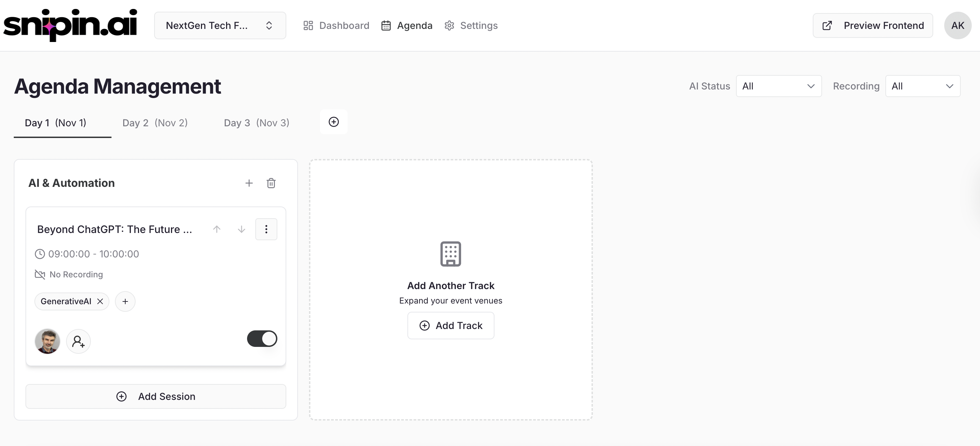Screen dimensions: 980x446
Task: Click the snipin.ai logo
Action: tap(70, 25)
